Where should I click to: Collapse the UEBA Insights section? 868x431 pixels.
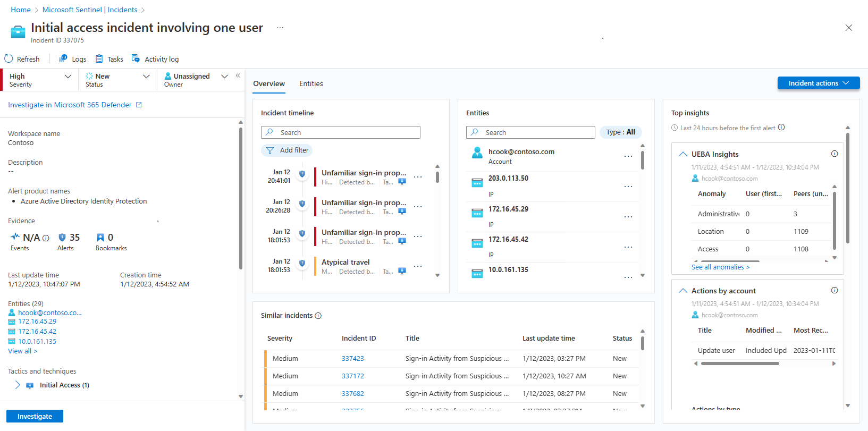[683, 154]
